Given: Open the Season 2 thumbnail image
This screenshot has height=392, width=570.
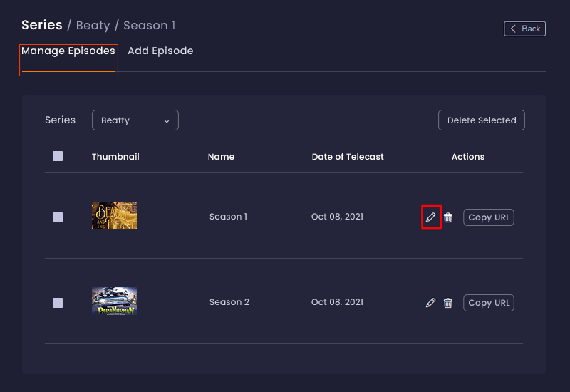Looking at the screenshot, I should tap(114, 301).
